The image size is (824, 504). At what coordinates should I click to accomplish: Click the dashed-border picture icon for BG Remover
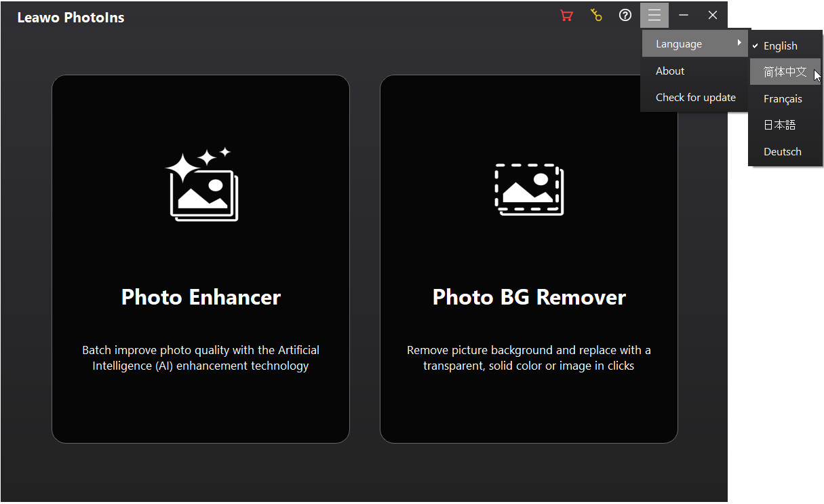coord(529,189)
